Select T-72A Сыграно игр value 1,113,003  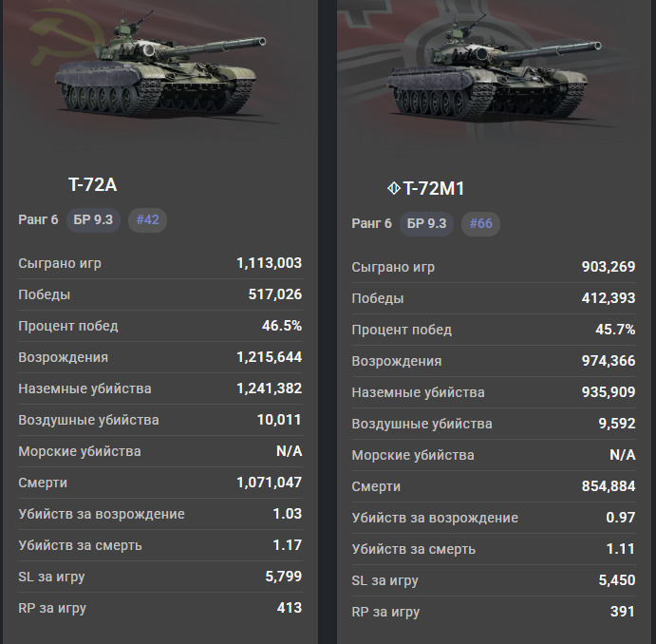click(x=269, y=263)
